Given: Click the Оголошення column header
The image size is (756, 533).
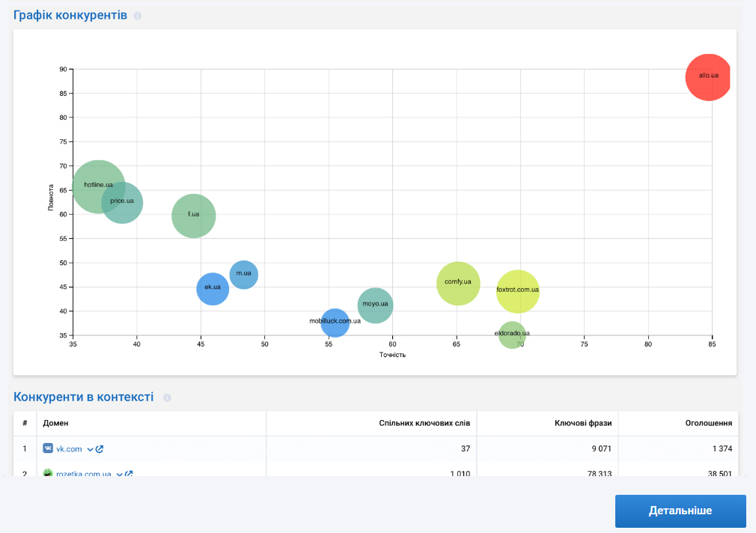Looking at the screenshot, I should coord(708,423).
